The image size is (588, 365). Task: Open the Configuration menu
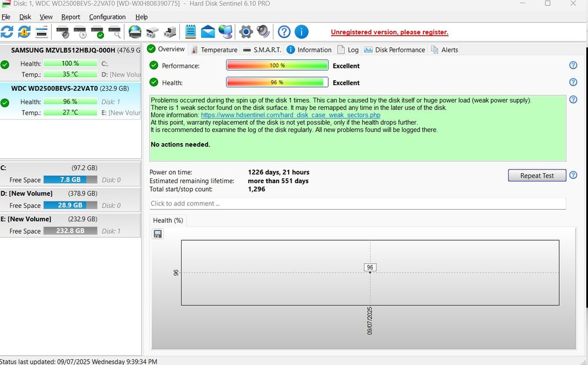click(107, 17)
